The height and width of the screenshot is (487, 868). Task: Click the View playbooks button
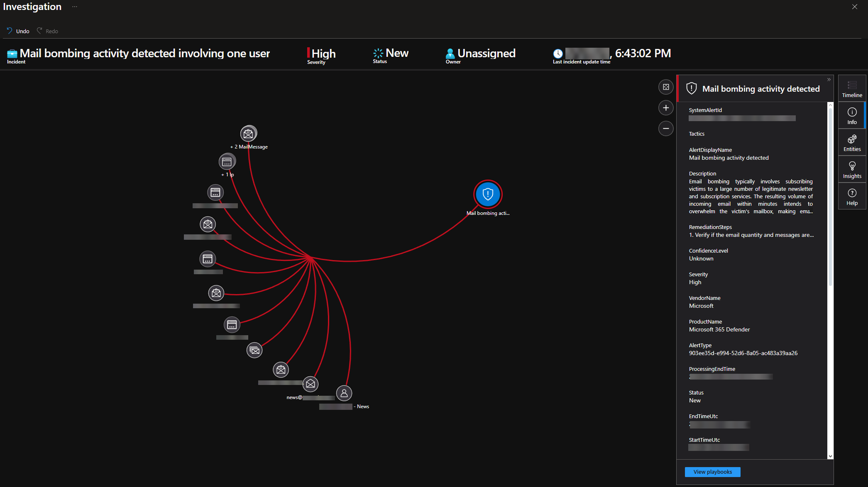point(712,472)
